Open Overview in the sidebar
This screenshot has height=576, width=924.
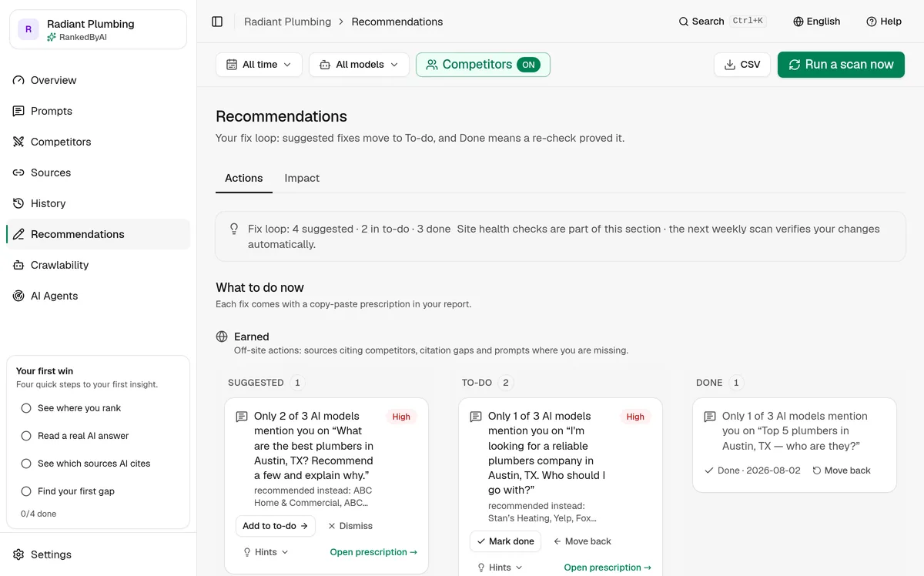98,80
